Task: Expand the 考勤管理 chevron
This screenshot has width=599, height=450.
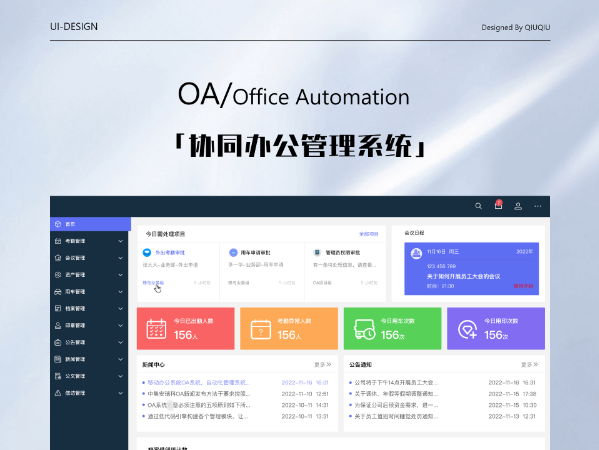Action: click(x=121, y=241)
